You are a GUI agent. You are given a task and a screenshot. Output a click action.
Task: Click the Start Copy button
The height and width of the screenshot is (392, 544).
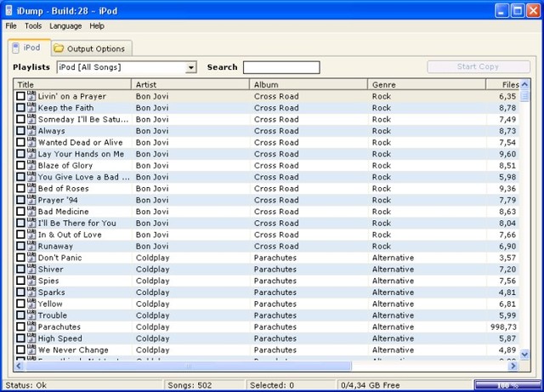point(479,66)
